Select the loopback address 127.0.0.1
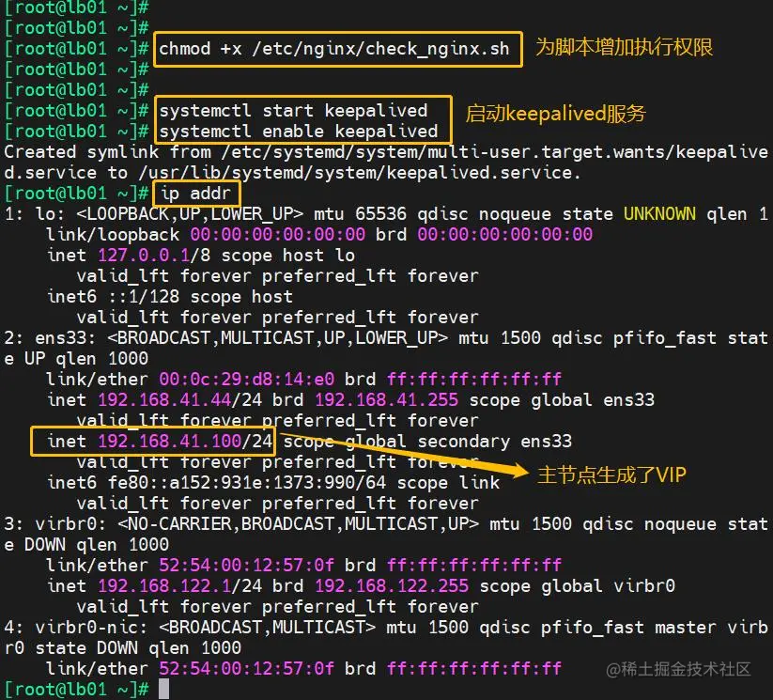 pyautogui.click(x=144, y=256)
